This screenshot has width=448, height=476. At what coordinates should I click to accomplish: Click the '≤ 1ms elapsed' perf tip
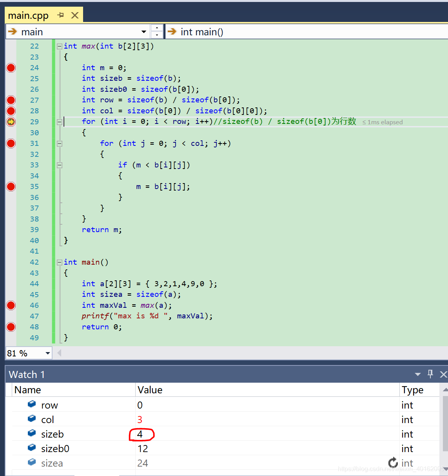tap(383, 122)
